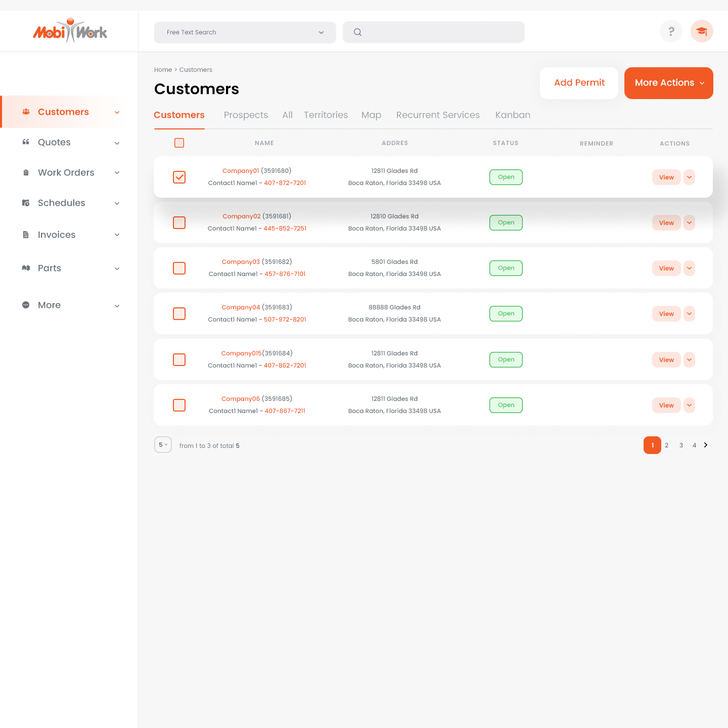Open the graduation cap training icon

tap(702, 31)
